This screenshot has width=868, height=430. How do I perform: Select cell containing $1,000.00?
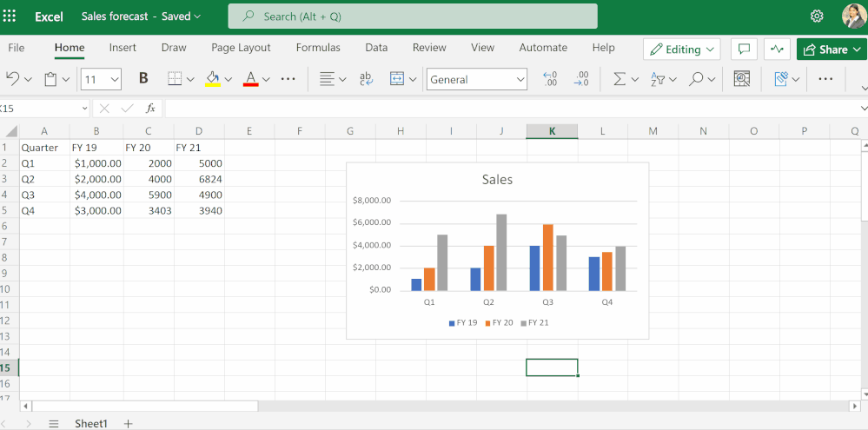(96, 163)
